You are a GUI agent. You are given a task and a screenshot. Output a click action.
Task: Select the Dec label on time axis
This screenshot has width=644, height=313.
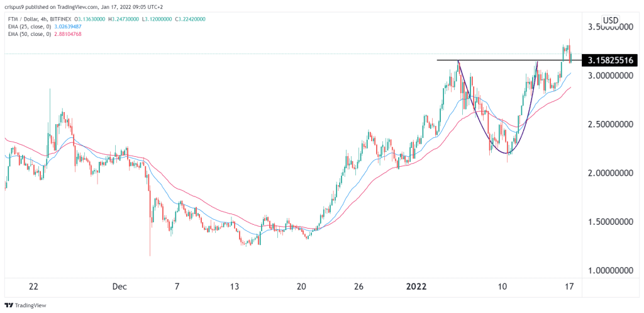119,287
